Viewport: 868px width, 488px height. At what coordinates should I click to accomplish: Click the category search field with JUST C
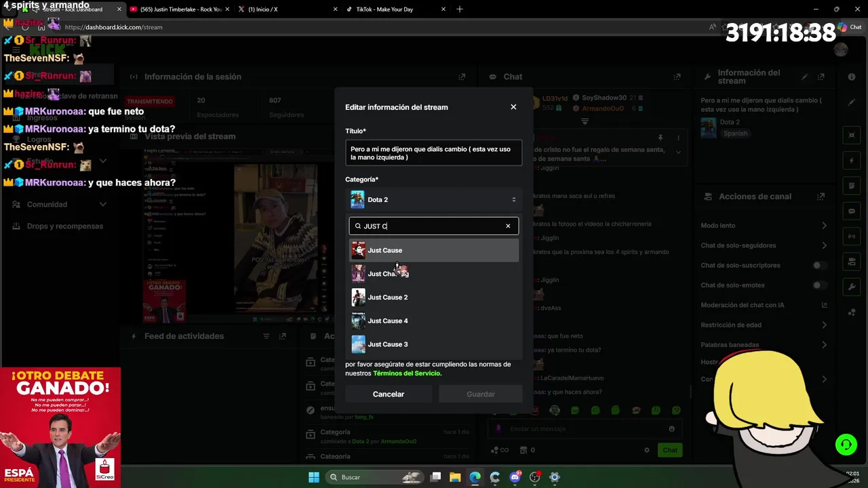(434, 226)
